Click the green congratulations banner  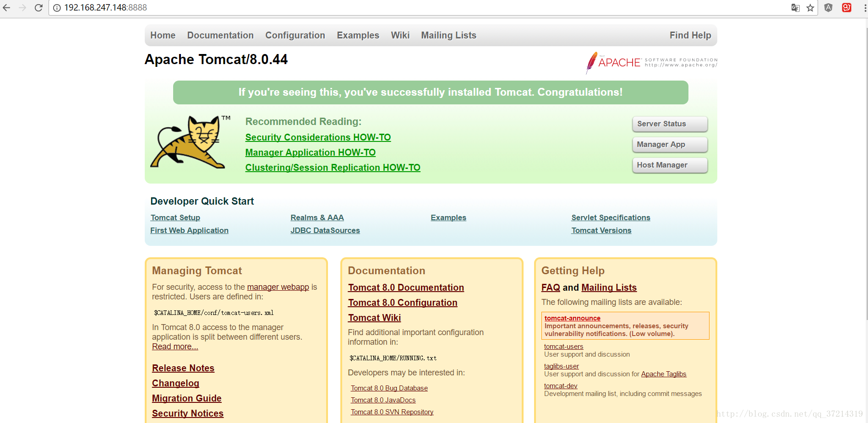(x=431, y=92)
